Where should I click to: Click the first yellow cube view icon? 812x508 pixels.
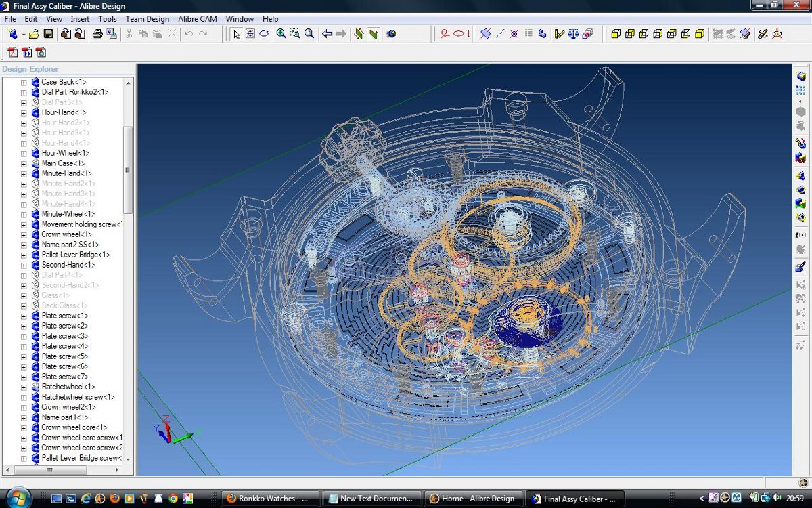pos(616,34)
